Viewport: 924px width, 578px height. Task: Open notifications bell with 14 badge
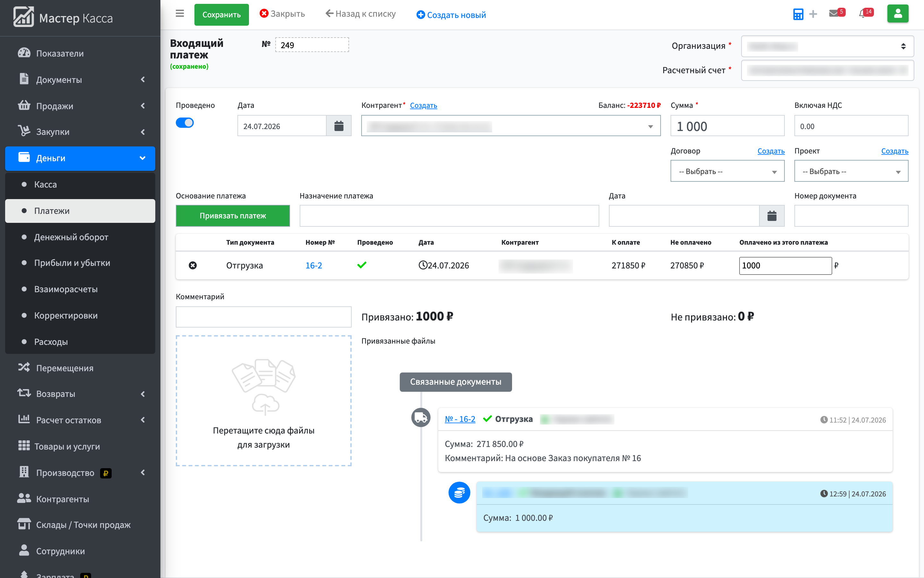tap(866, 13)
